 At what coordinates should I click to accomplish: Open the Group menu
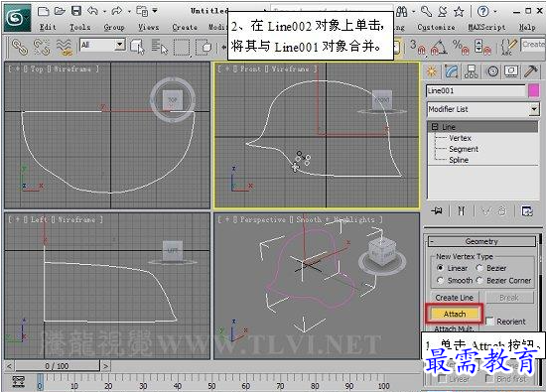114,27
